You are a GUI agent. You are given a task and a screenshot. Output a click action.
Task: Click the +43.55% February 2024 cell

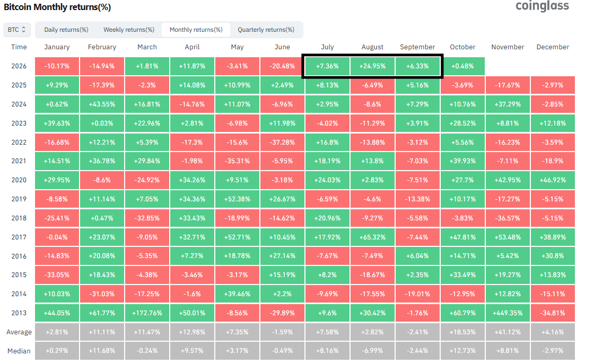point(102,104)
